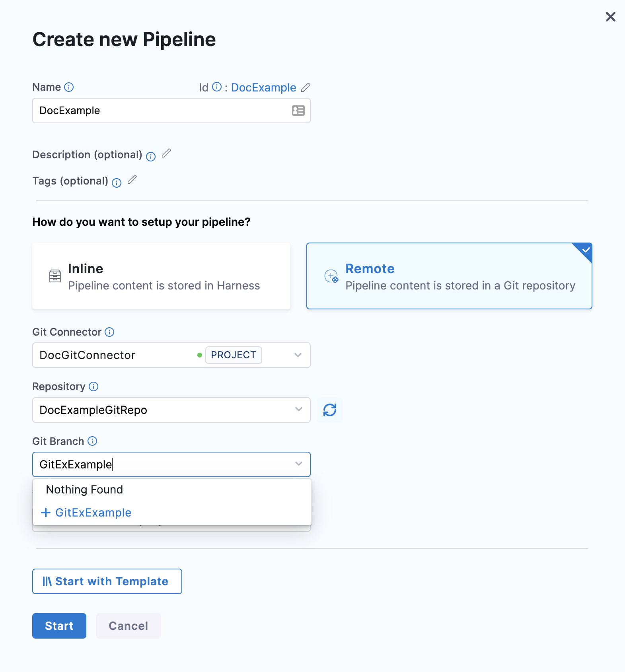
Task: Click the Git Connector info icon
Action: click(109, 332)
